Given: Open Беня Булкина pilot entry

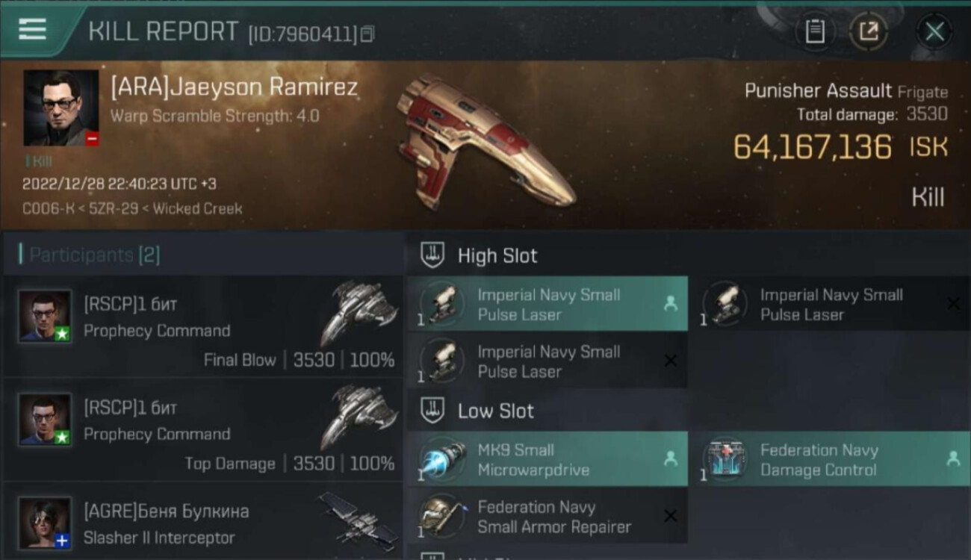Looking at the screenshot, I should (x=203, y=523).
